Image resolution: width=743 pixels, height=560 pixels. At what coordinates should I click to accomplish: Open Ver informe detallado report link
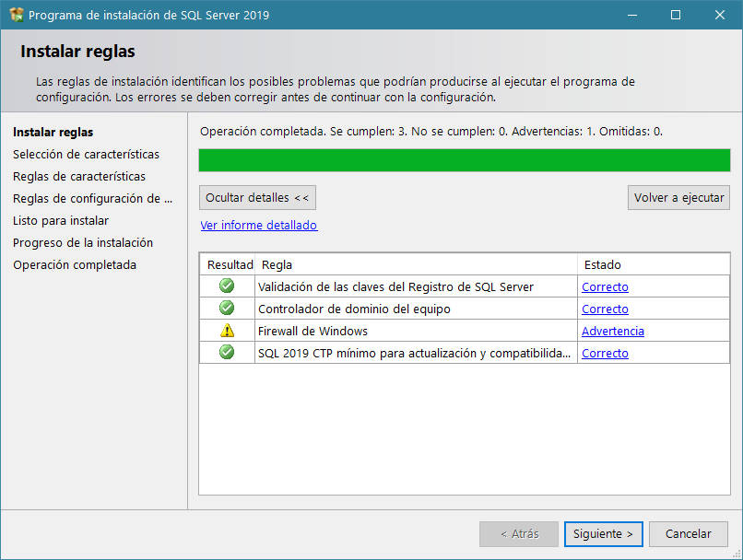pos(258,225)
